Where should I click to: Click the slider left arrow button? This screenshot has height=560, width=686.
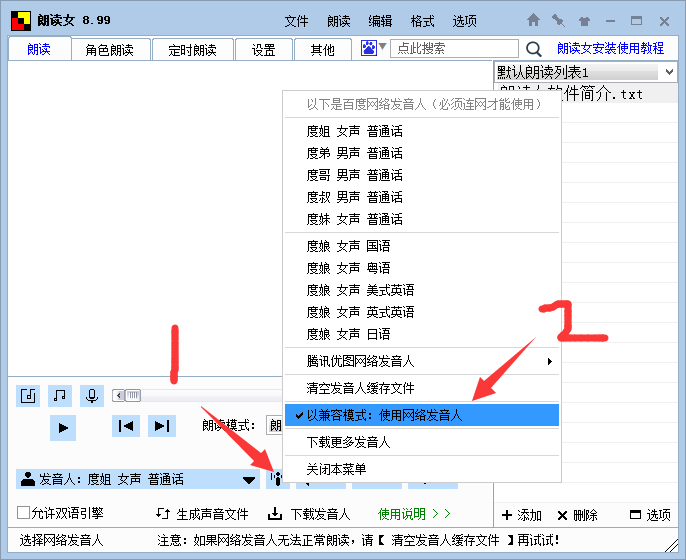pyautogui.click(x=118, y=396)
